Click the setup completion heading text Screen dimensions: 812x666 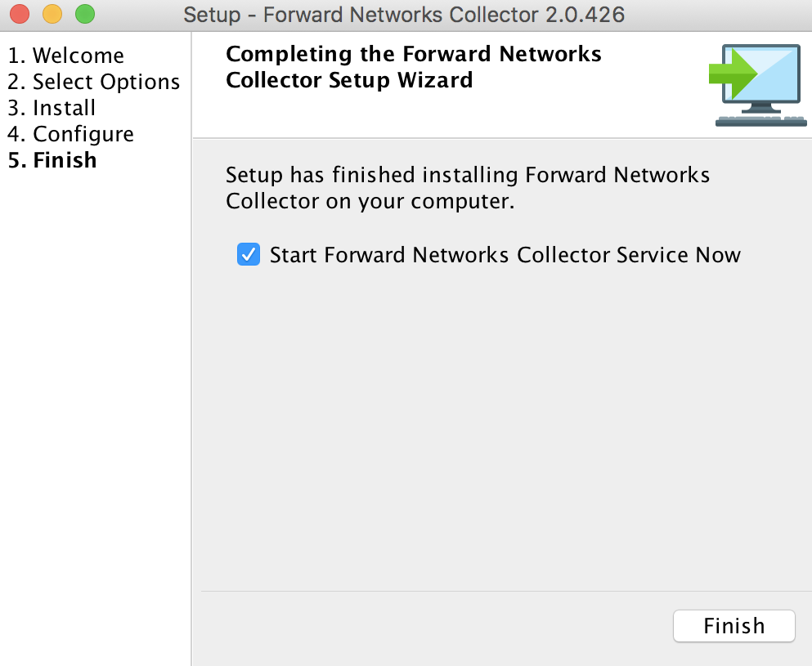click(412, 67)
